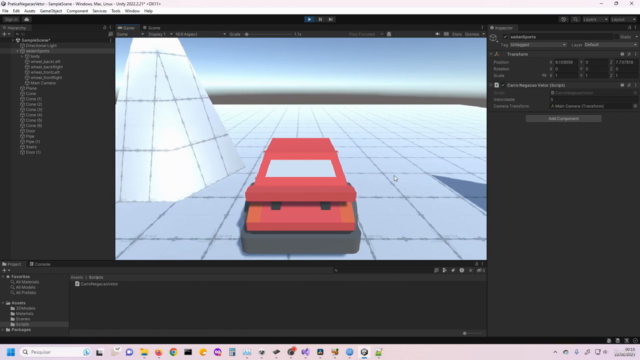The width and height of the screenshot is (640, 360).
Task: Open the Play Focused dropdown
Action: (366, 34)
